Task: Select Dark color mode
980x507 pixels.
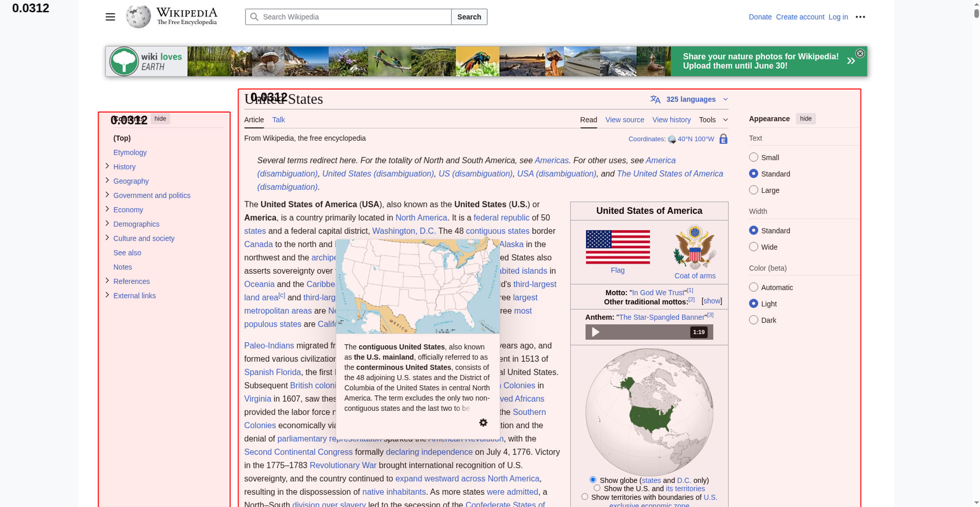Action: tap(754, 320)
